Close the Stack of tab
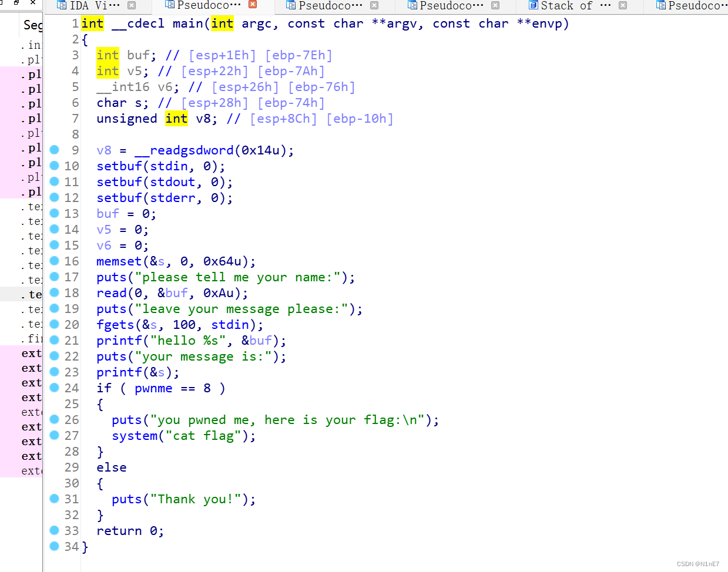The image size is (728, 572). pyautogui.click(x=623, y=5)
